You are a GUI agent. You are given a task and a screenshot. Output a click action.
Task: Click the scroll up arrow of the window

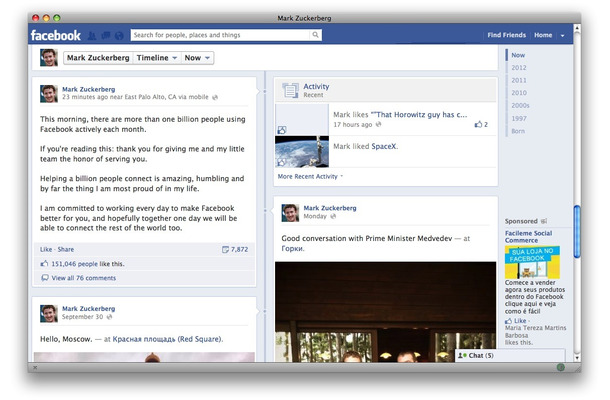(577, 28)
